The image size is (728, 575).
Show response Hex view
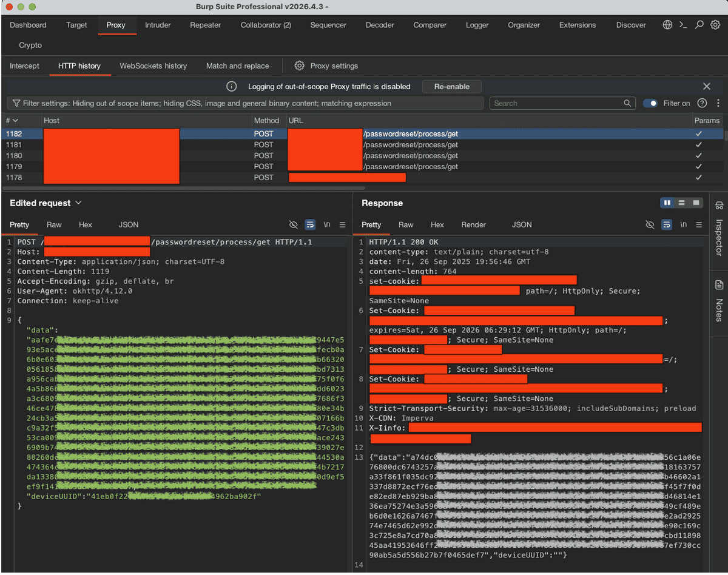[437, 224]
